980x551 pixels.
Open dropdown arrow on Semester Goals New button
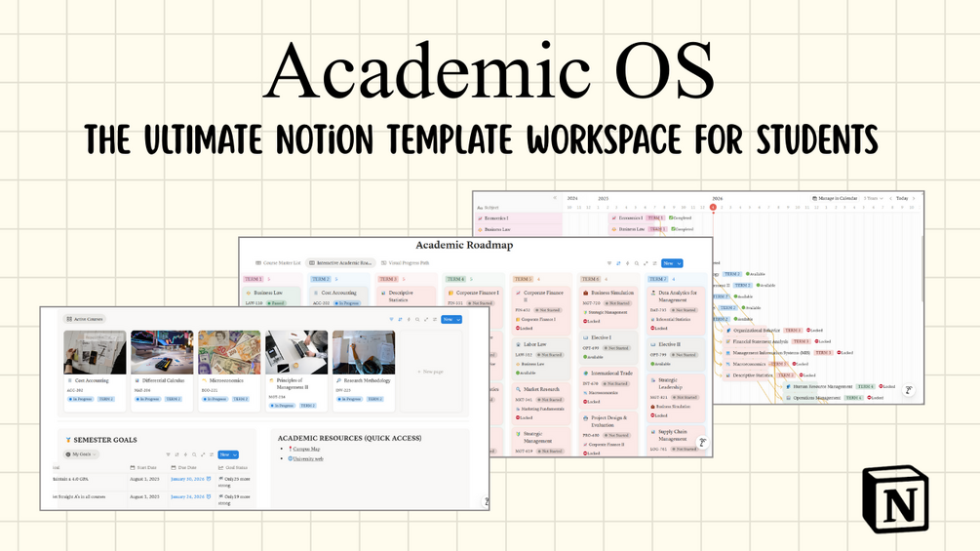[x=235, y=454]
